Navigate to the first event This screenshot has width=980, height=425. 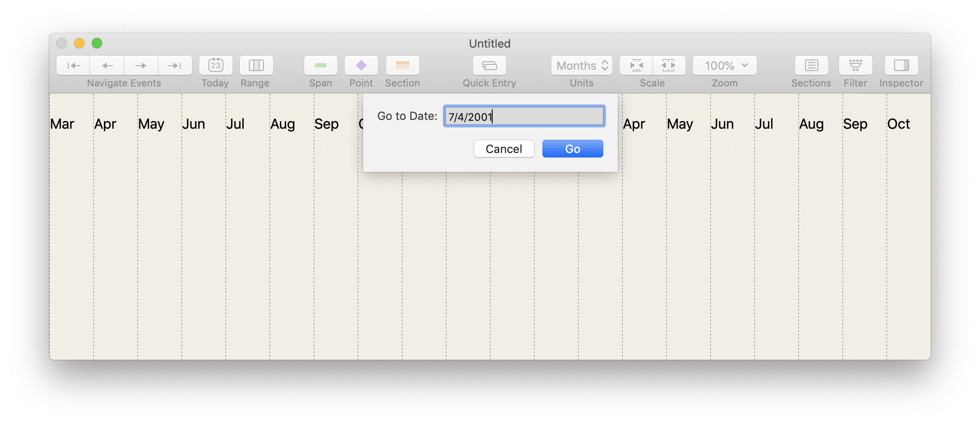(73, 65)
